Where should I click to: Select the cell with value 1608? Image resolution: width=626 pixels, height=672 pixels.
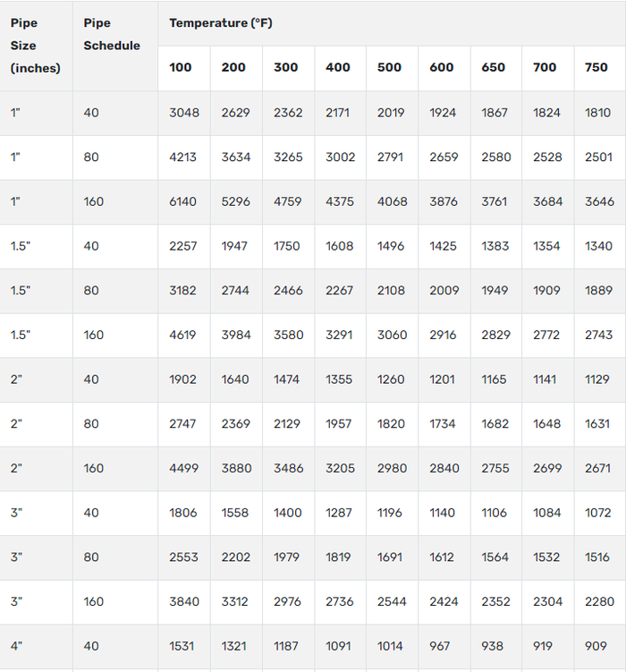click(340, 246)
